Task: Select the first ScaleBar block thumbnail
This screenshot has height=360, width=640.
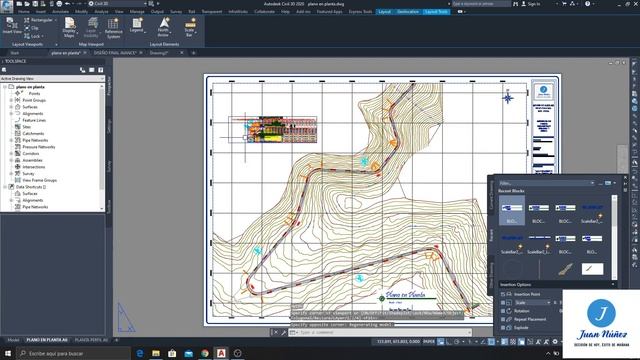Action: 592,211
